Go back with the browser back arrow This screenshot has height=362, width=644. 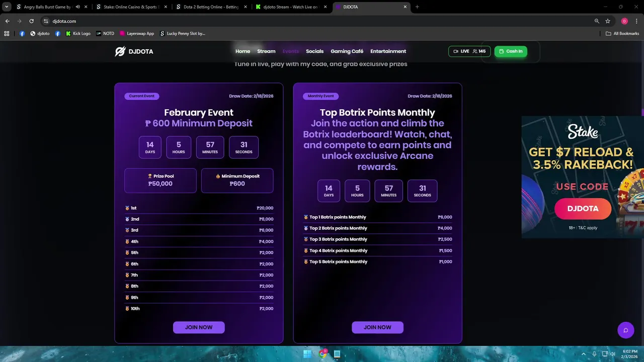[8, 21]
